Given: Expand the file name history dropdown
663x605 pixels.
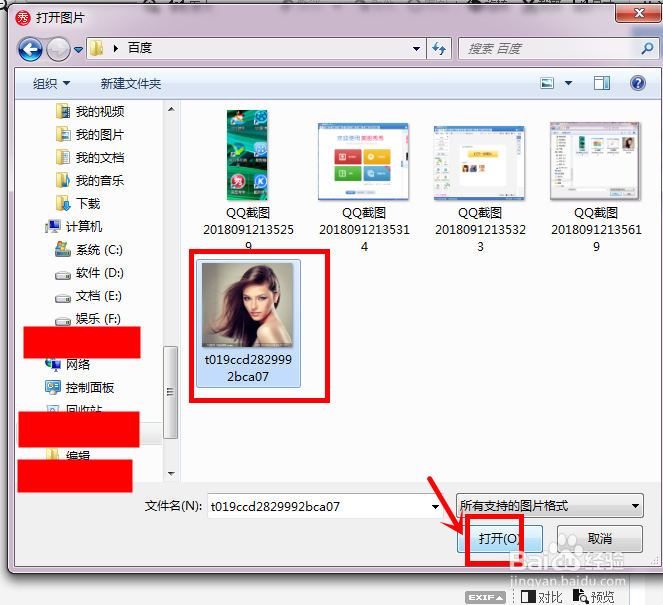Looking at the screenshot, I should point(436,506).
